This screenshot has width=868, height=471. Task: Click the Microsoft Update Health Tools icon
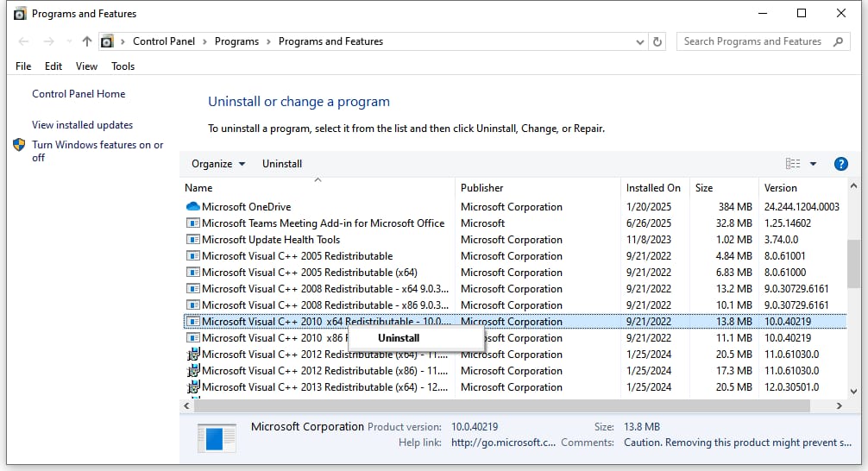(x=192, y=240)
